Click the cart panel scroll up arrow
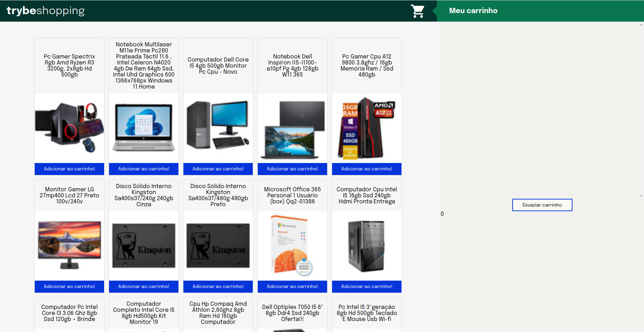 (x=641, y=25)
